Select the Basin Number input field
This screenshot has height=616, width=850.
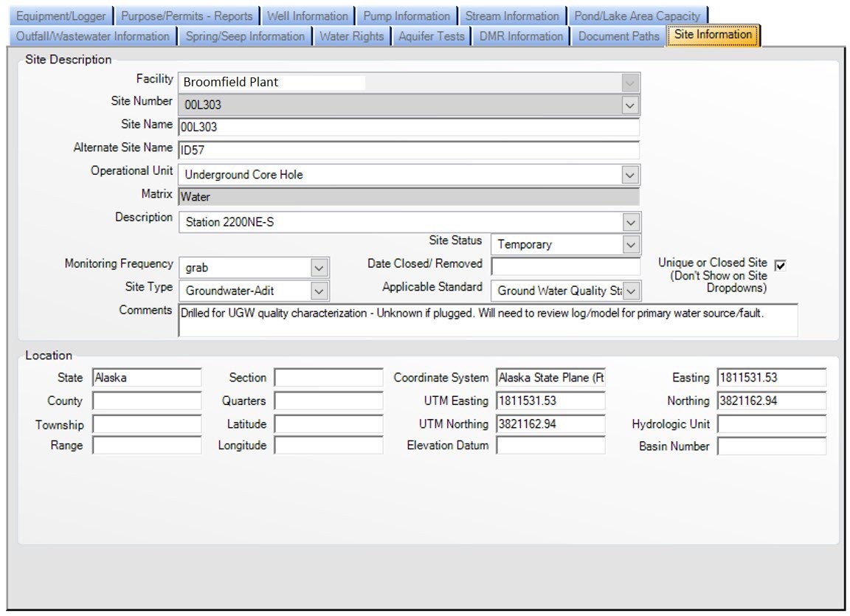pyautogui.click(x=772, y=446)
